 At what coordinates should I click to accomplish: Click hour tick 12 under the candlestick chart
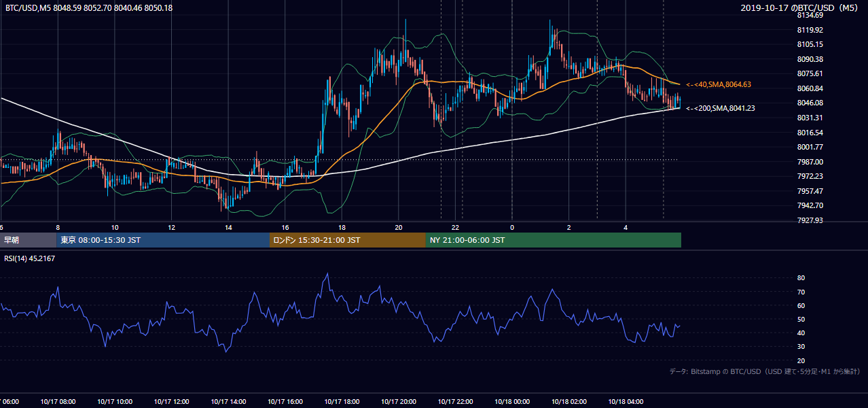coord(172,227)
